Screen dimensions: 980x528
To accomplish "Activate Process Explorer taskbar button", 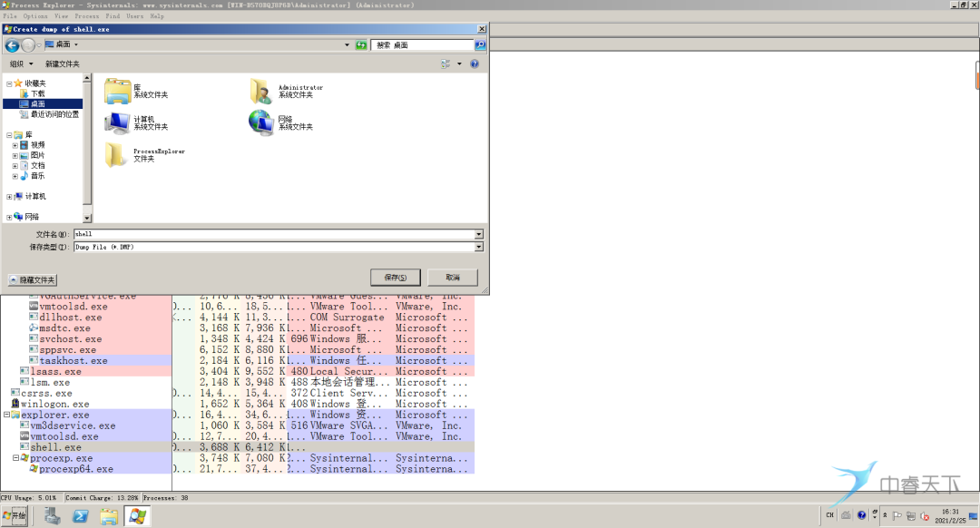I will coord(137,516).
